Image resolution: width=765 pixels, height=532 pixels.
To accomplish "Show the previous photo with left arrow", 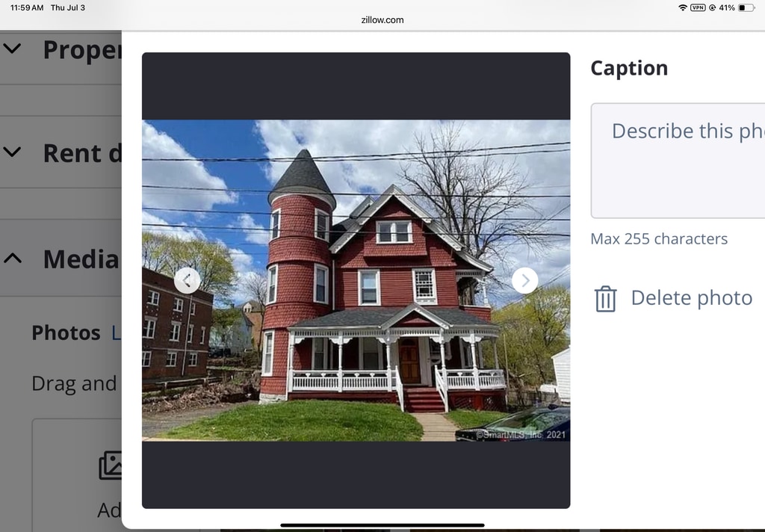I will [187, 281].
